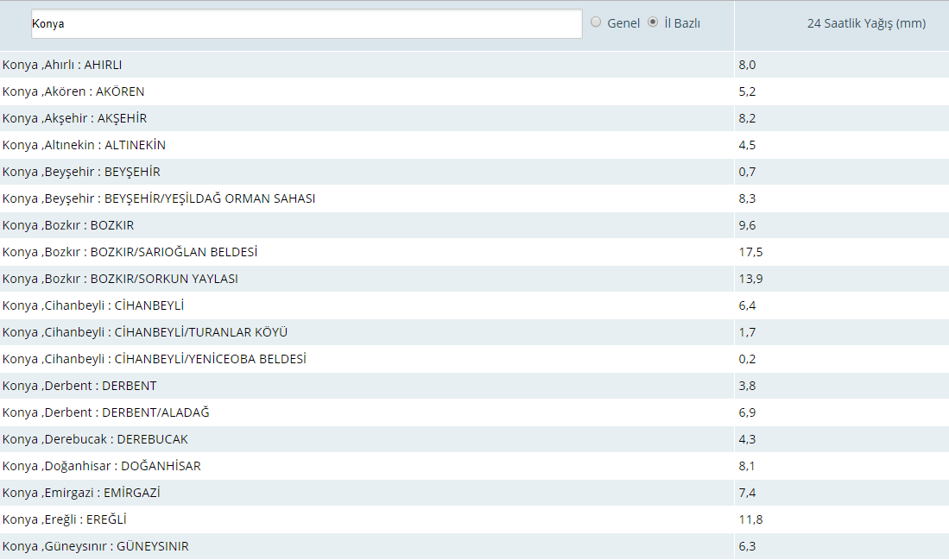Screen dimensions: 949x560
Task: Select the Konya, Bozkır : BOZKIR row
Action: tap(475, 225)
